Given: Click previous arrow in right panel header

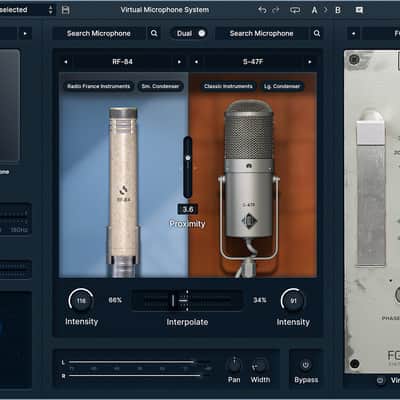Looking at the screenshot, I should tap(354, 33).
